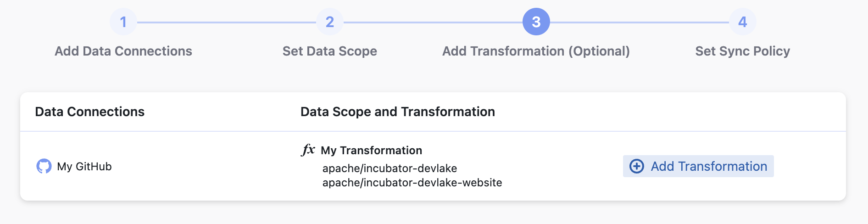Click progress line between steps 1 and 2

(x=226, y=22)
